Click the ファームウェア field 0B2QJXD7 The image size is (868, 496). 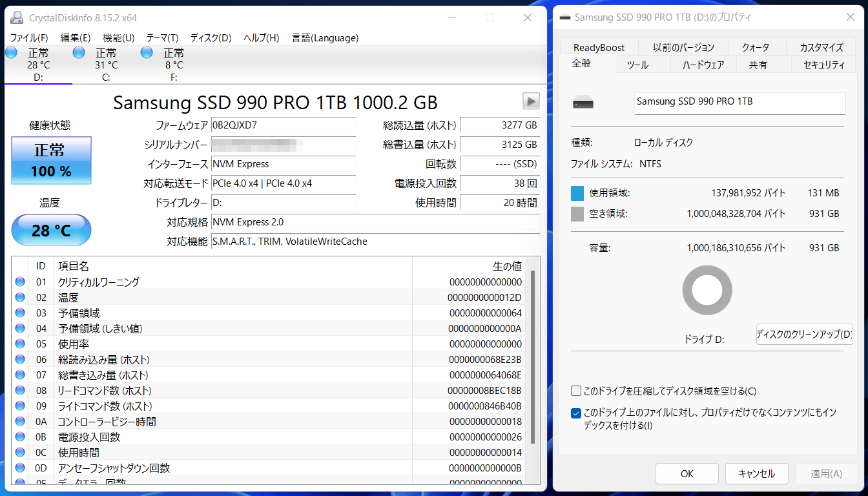[284, 125]
